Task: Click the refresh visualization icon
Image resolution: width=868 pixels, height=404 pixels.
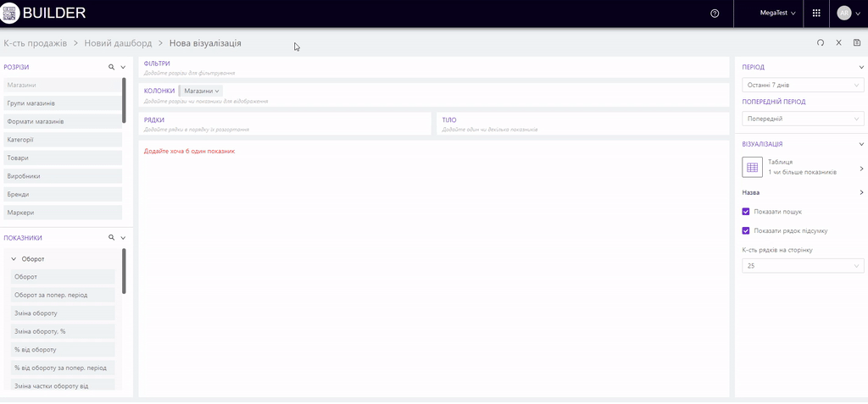Action: [x=821, y=42]
